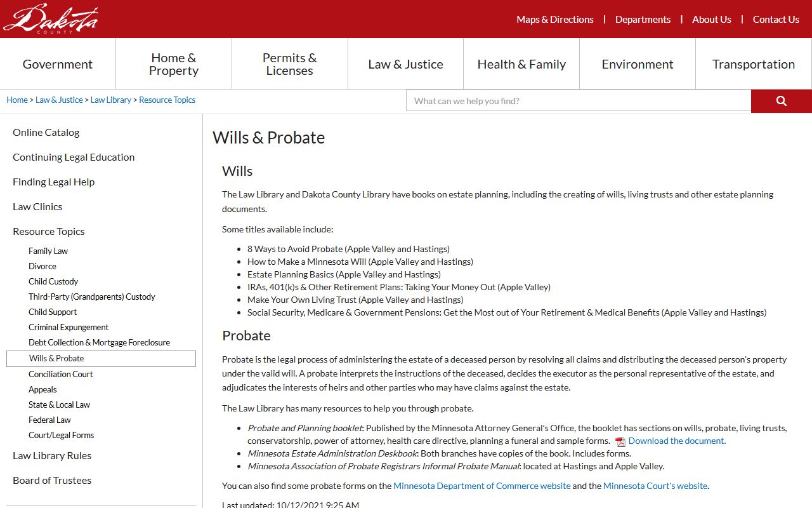This screenshot has width=812, height=508.
Task: Click 'Probate and Planning booklet' text
Action: [x=305, y=428]
